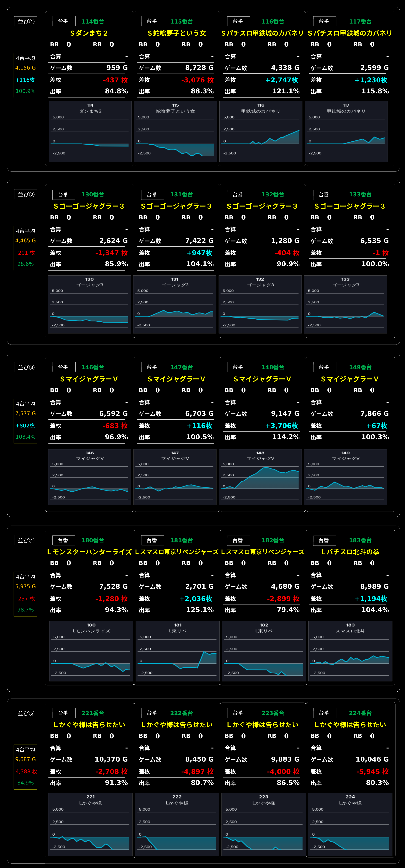
Task: Select the 132番台 machine number
Action: click(273, 194)
